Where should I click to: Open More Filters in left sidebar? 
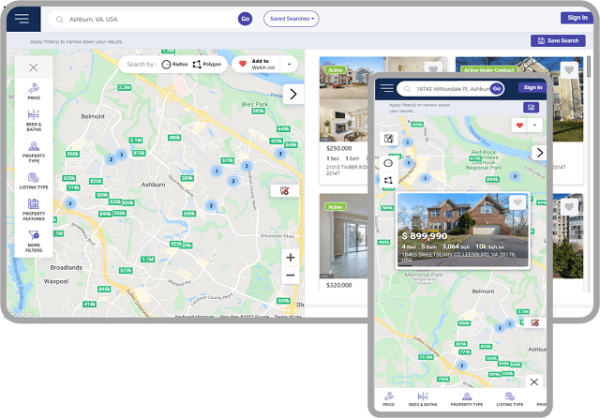pos(33,238)
